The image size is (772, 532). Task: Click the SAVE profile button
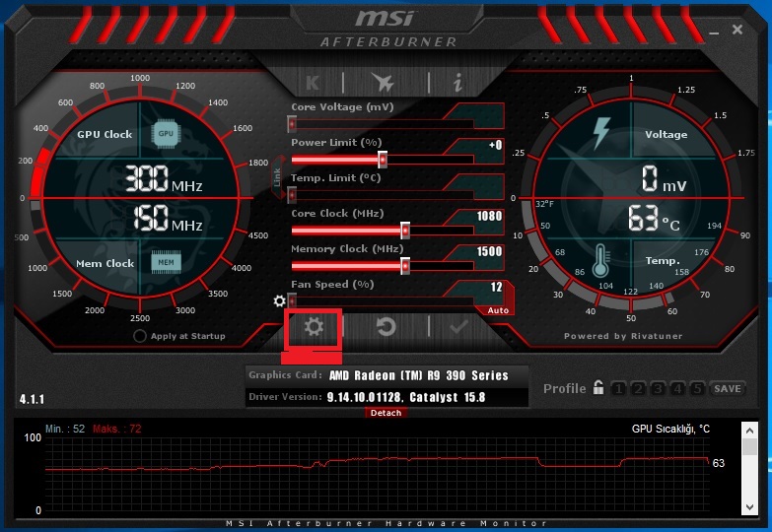click(728, 389)
